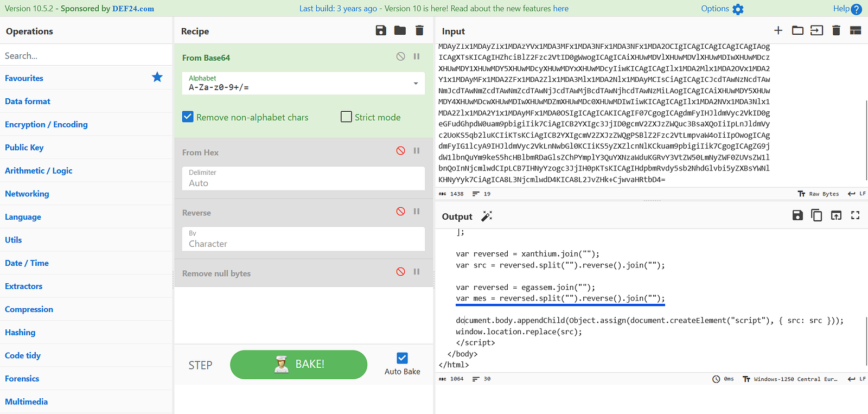Click the BAKE! button
Screen dimensions: 868x414
(x=298, y=365)
